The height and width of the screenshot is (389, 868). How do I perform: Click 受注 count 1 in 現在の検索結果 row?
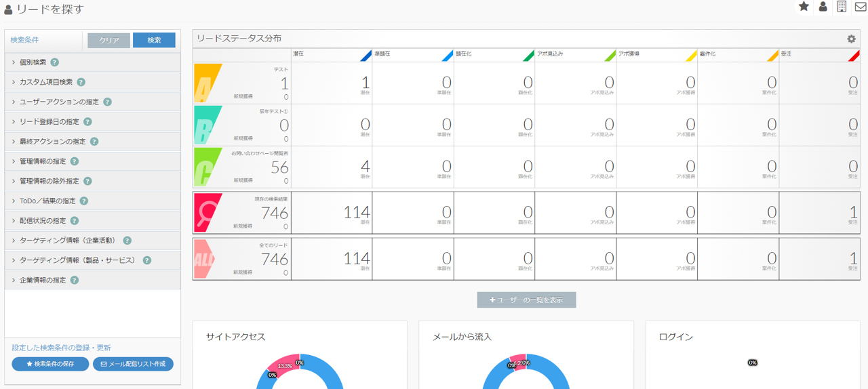point(854,212)
